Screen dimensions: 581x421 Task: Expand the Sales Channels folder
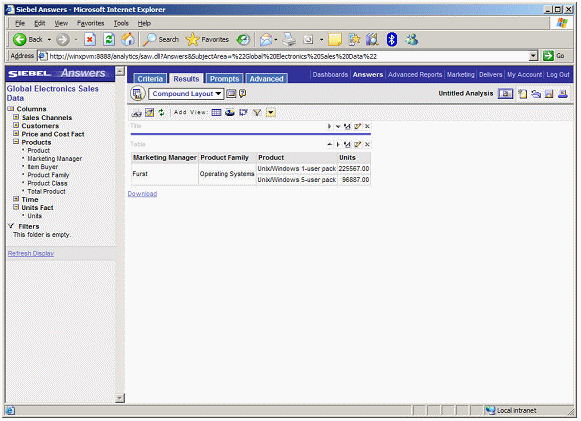(x=16, y=117)
